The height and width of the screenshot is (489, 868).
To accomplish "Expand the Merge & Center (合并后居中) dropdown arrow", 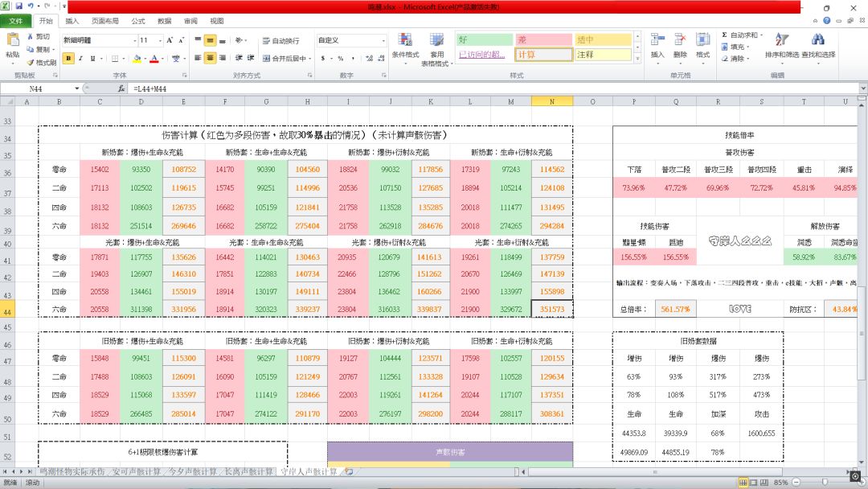I will pos(310,58).
